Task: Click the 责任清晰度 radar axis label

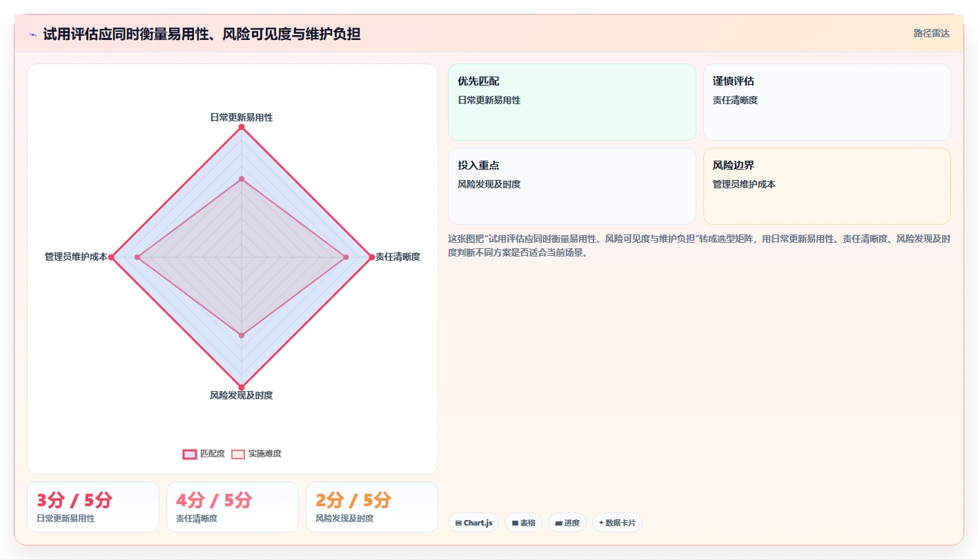Action: (x=398, y=257)
